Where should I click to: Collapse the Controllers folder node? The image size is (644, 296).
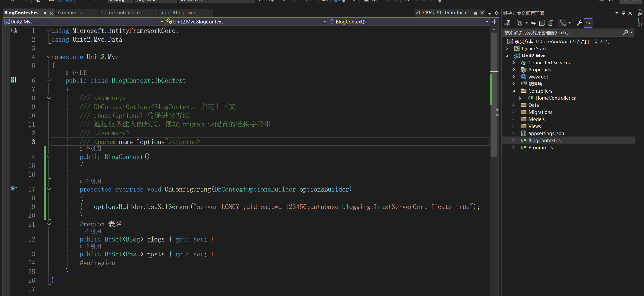point(513,91)
